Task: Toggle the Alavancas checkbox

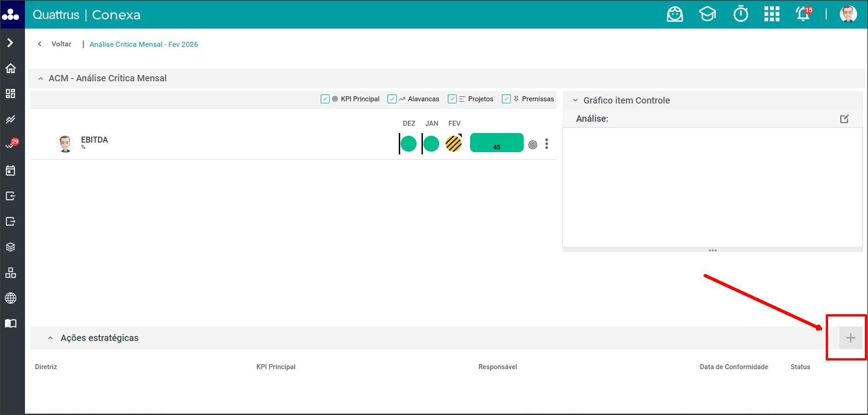Action: tap(392, 99)
